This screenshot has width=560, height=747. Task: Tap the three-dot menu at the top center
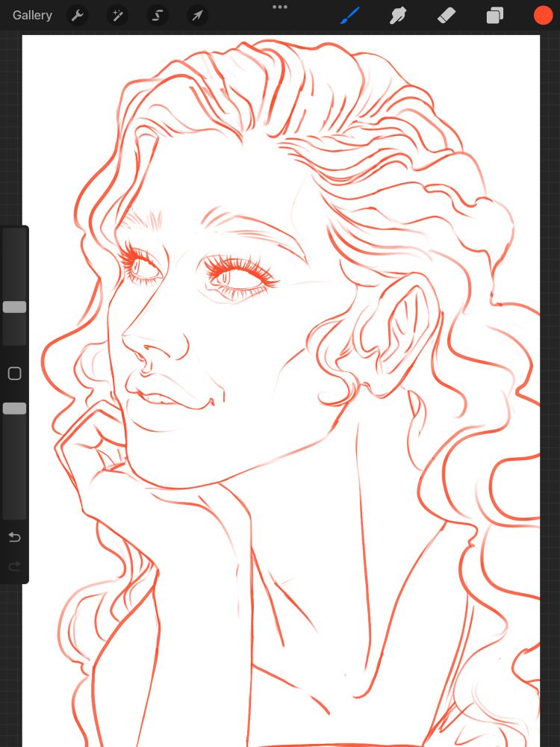tap(280, 7)
